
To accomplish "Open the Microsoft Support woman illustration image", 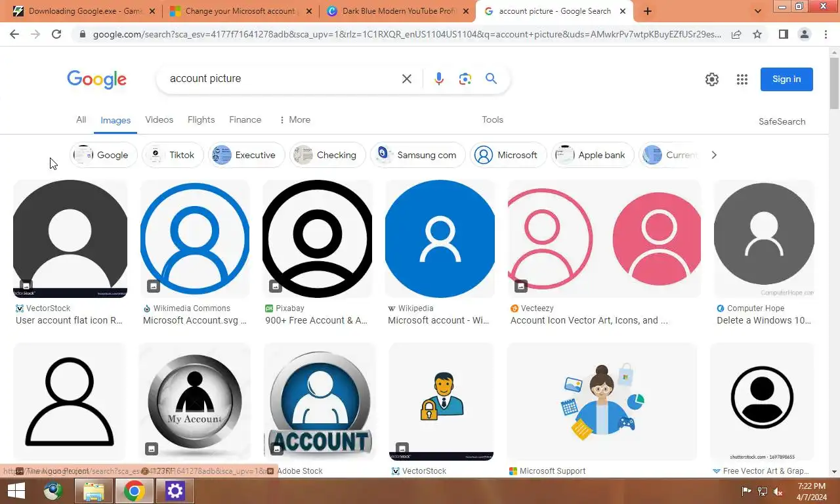I will 602,402.
